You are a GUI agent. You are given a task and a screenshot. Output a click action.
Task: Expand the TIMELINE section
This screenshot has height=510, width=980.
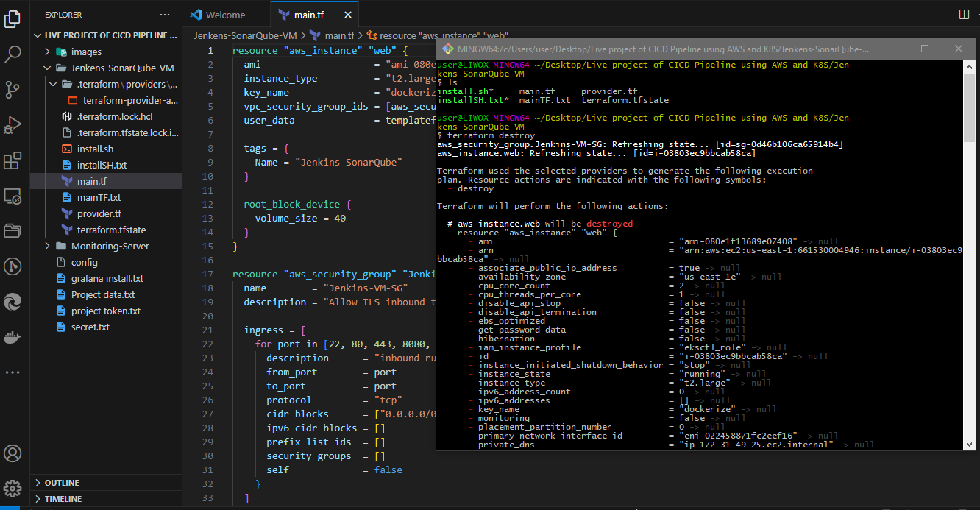63,499
